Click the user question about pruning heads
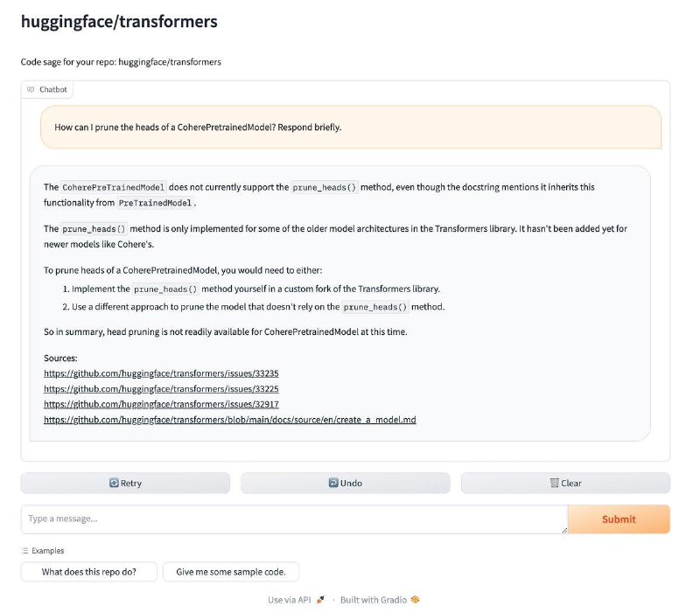Image resolution: width=700 pixels, height=613 pixels. [x=198, y=128]
